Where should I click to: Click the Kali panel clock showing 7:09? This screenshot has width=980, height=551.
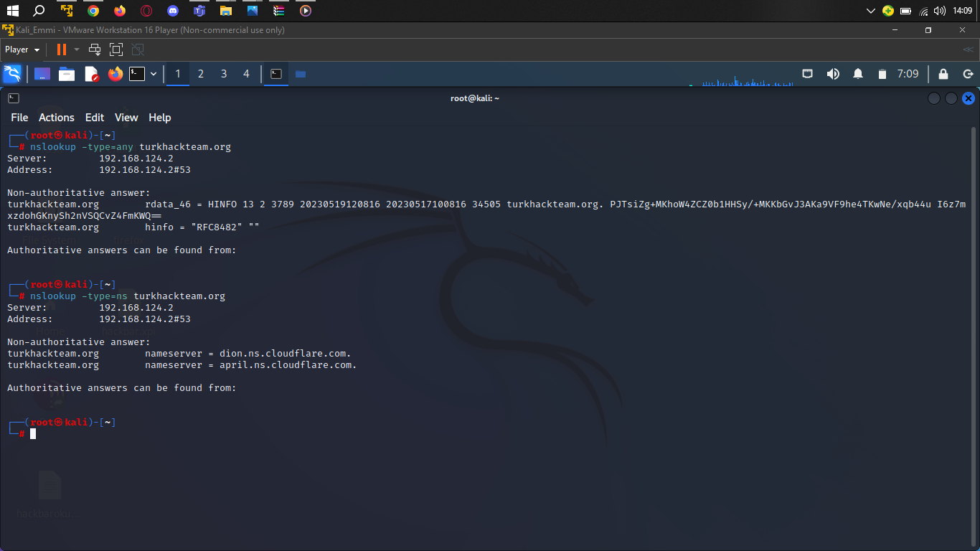[x=908, y=74]
